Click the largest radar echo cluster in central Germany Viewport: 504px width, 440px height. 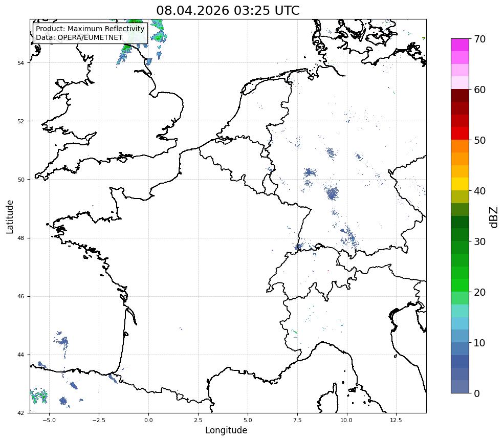(333, 193)
